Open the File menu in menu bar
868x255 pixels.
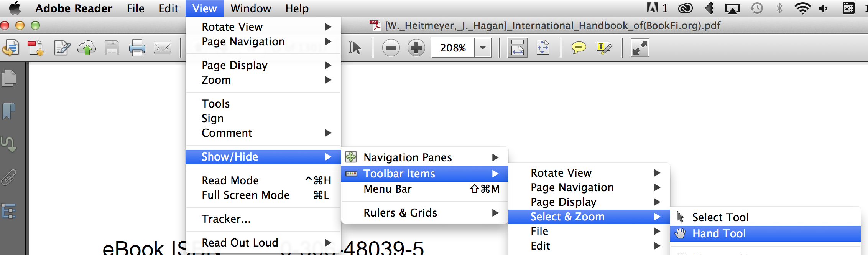136,8
